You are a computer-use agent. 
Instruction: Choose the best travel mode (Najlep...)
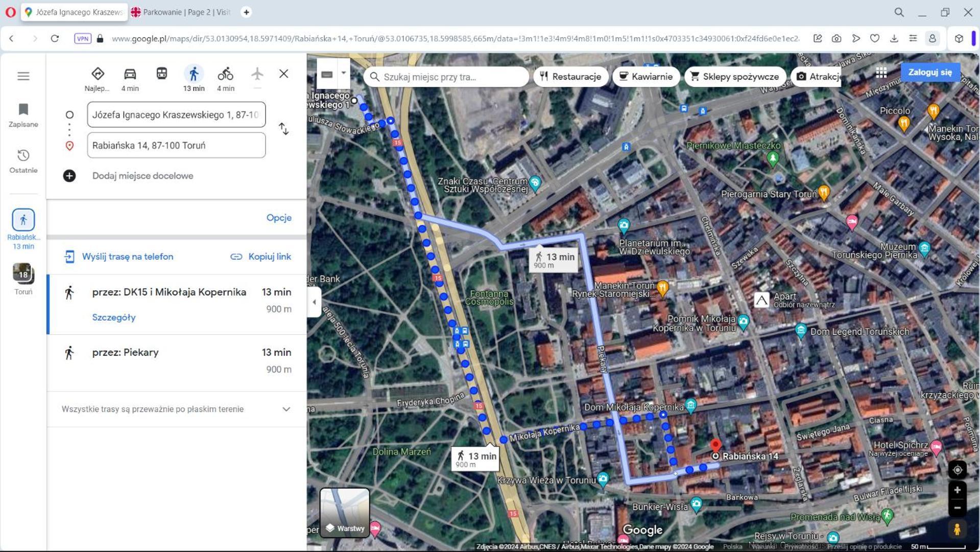(97, 79)
